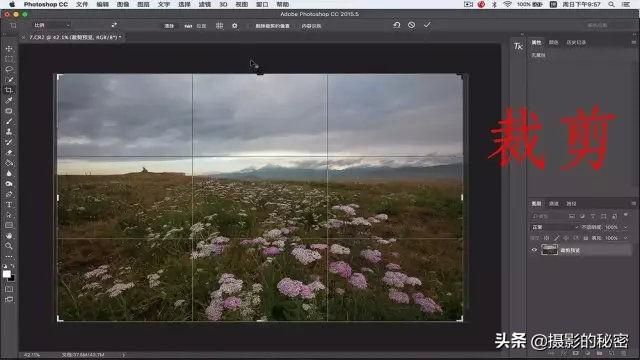Viewport: 640px width, 360px height.
Task: Click the 裁剪预览 layer thumbnail
Action: [549, 249]
